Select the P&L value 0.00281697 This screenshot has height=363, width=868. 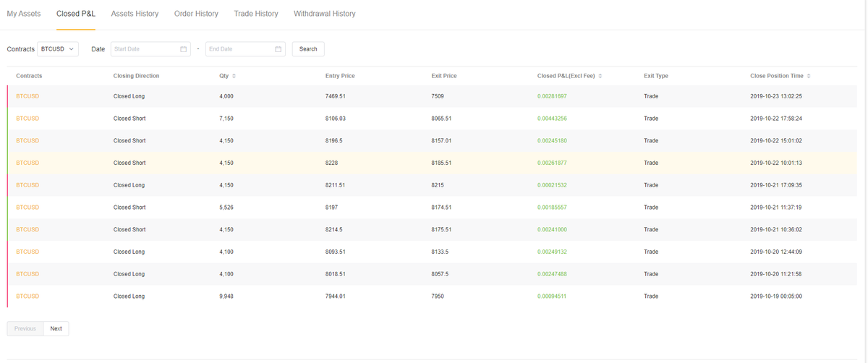(x=552, y=96)
